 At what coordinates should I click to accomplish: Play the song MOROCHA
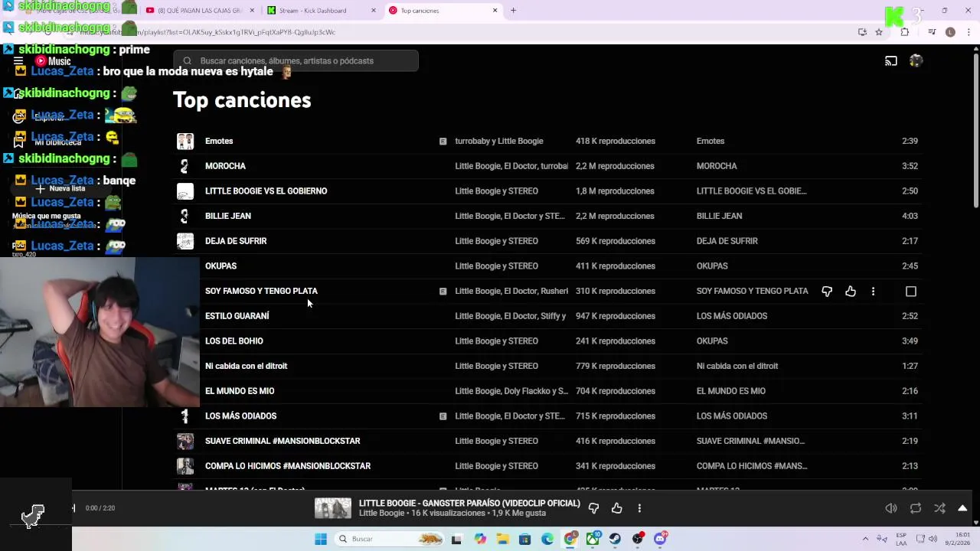225,166
